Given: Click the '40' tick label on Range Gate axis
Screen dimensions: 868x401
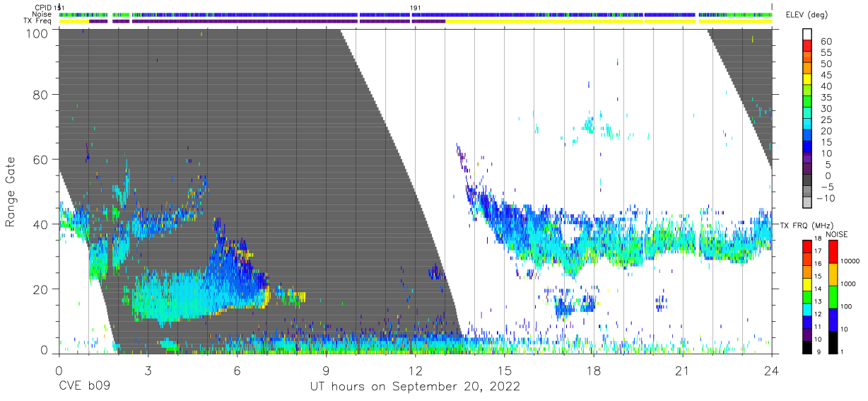Looking at the screenshot, I should (40, 224).
